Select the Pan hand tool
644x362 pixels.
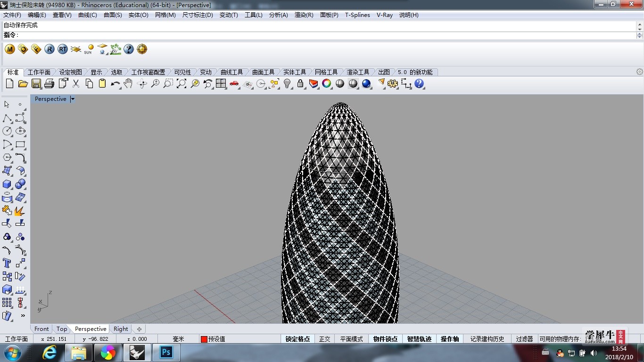128,84
